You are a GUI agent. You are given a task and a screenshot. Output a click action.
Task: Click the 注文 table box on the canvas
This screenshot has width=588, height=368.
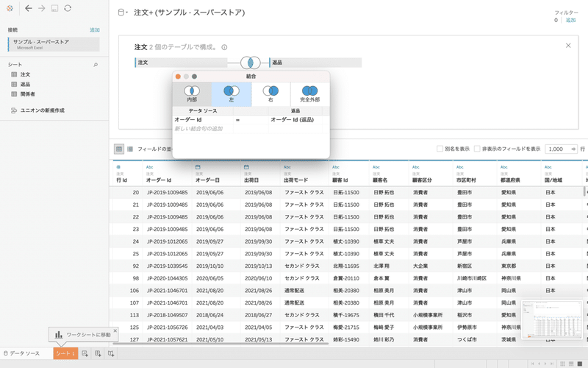point(181,63)
